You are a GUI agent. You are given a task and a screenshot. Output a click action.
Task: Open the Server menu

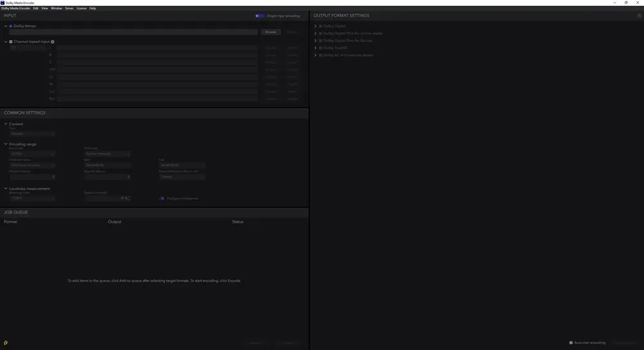[x=69, y=8]
